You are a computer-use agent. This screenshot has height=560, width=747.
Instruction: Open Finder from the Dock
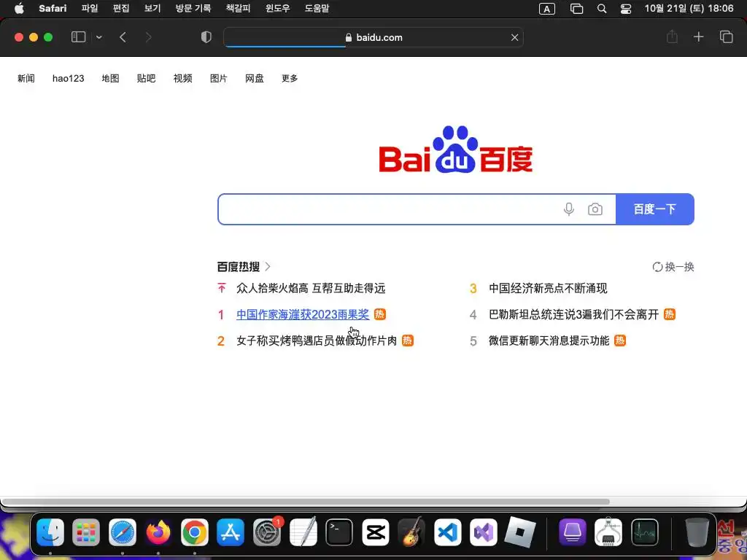click(50, 532)
